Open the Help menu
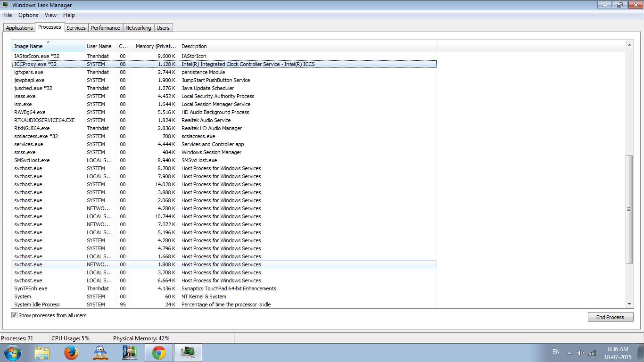This screenshot has width=644, height=362. coord(69,15)
